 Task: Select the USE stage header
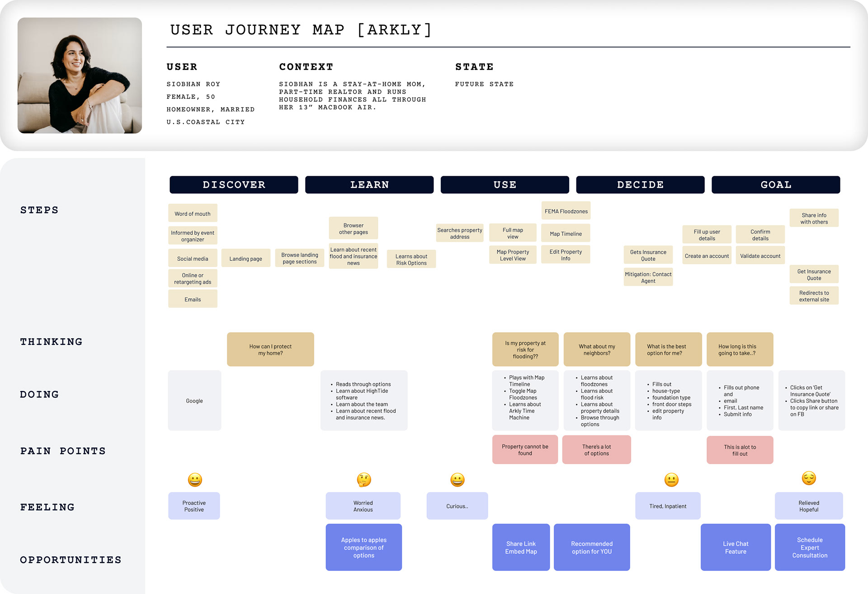tap(505, 184)
